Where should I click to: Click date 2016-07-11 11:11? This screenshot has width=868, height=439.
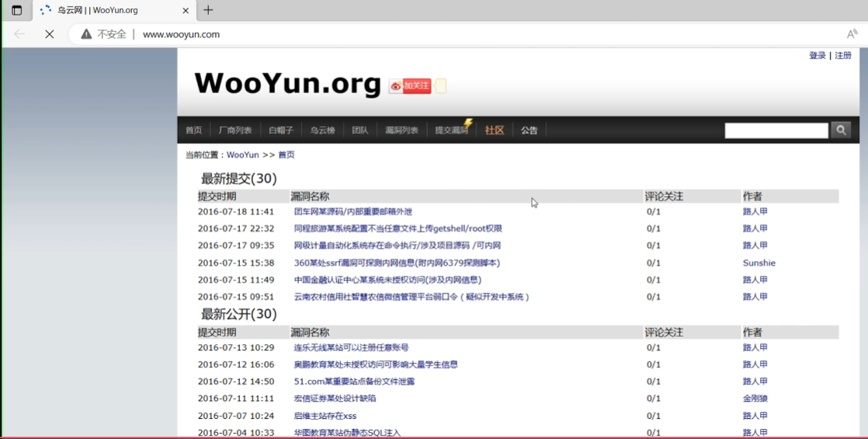(x=236, y=398)
